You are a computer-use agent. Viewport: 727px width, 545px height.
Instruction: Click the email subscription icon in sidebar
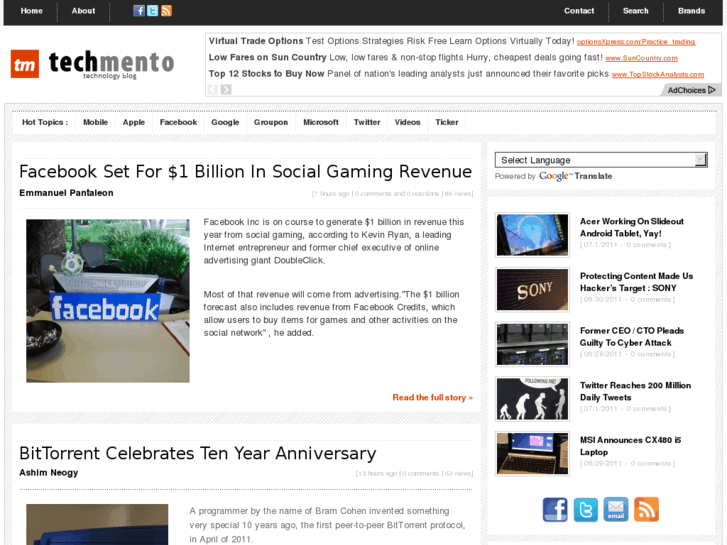pos(616,509)
